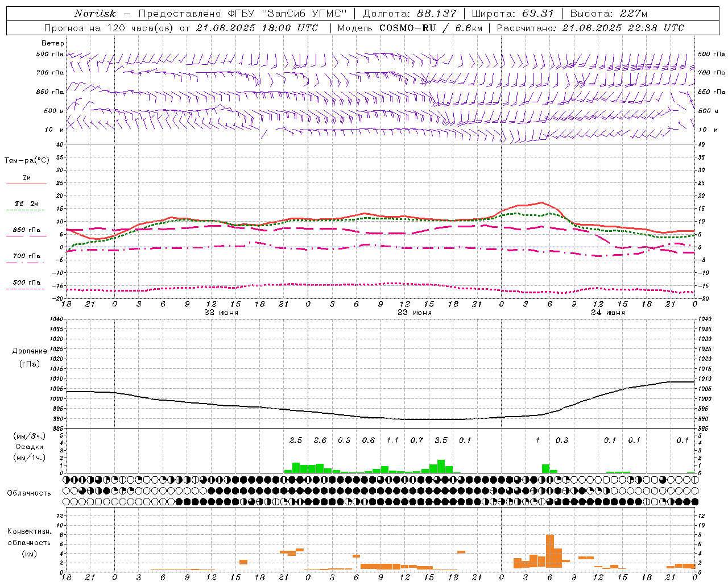Click the 3-hour precipitation value "2.6"
This screenshot has width=728, height=582.
click(x=320, y=440)
